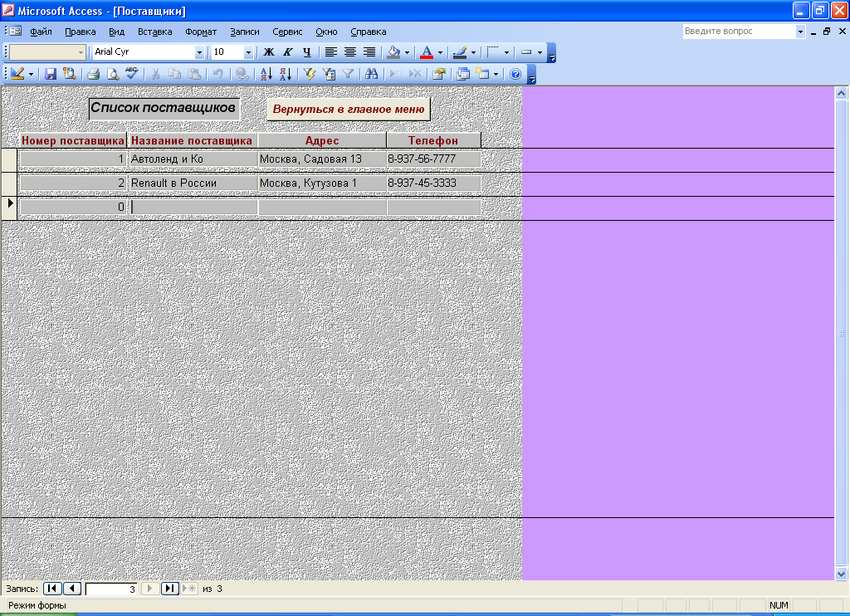Click Вернуться в главное меню button
This screenshot has width=850, height=616.
point(349,109)
